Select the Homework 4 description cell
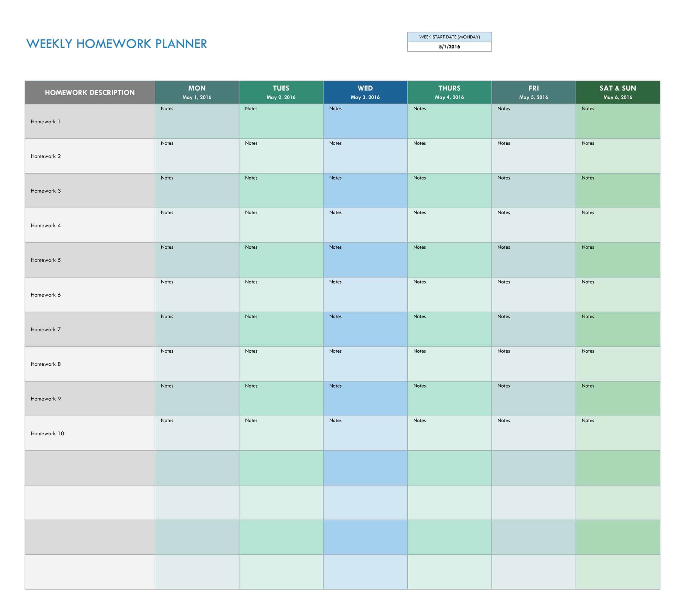The height and width of the screenshot is (616, 685). tap(90, 225)
